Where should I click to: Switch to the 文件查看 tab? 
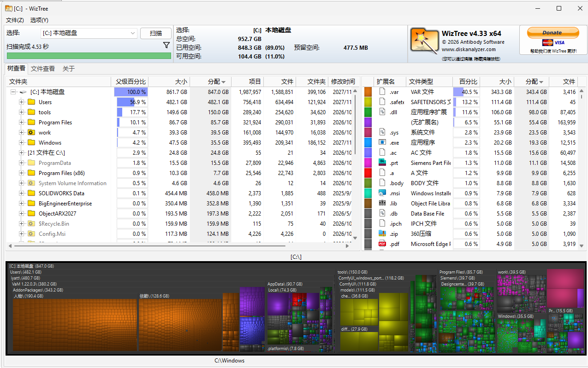(x=43, y=69)
